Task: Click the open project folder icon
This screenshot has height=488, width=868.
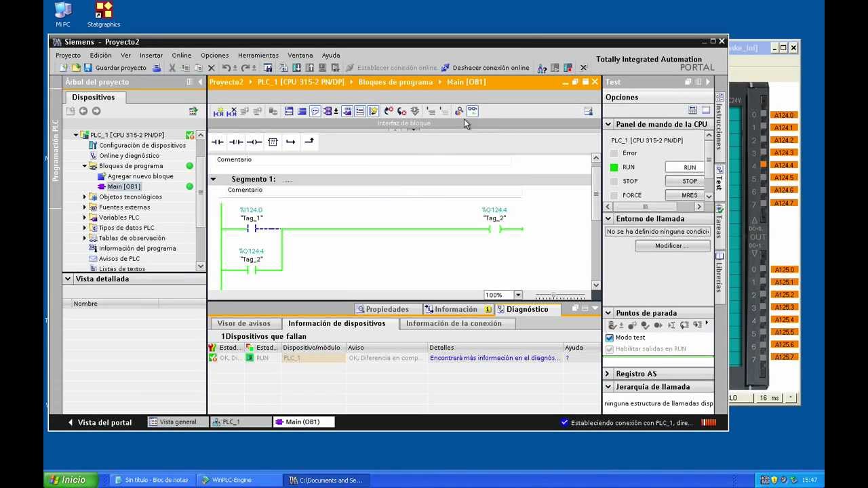Action: click(76, 68)
